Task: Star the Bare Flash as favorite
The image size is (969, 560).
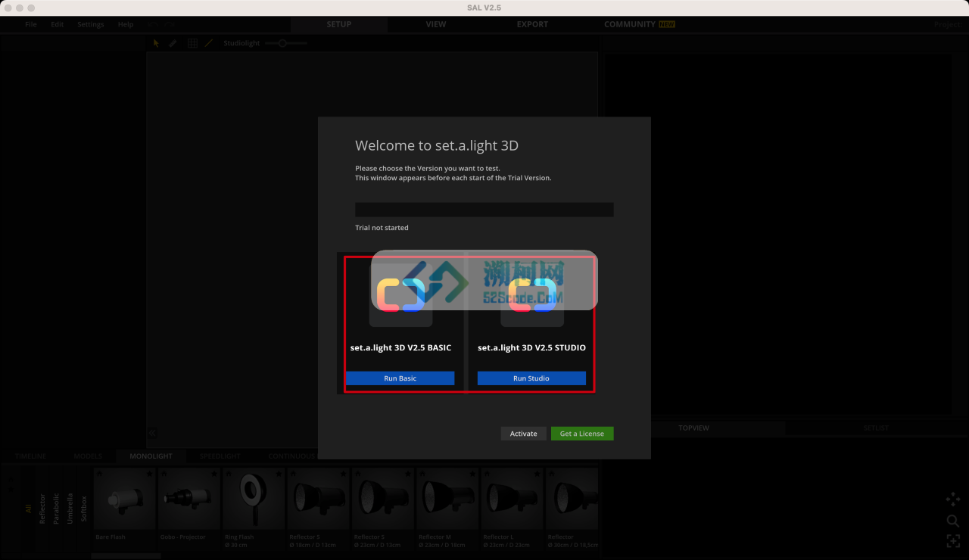Action: [x=150, y=474]
